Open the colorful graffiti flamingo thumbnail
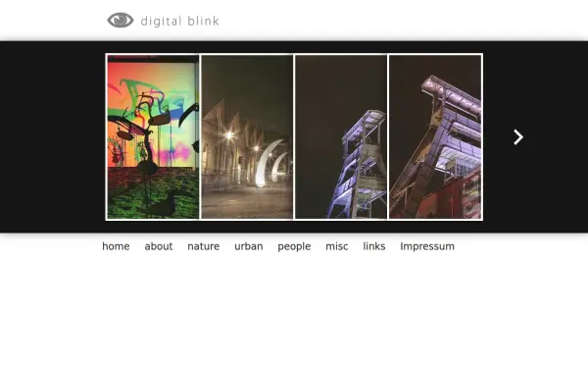Viewport: 588px width, 368px height. coord(153,136)
